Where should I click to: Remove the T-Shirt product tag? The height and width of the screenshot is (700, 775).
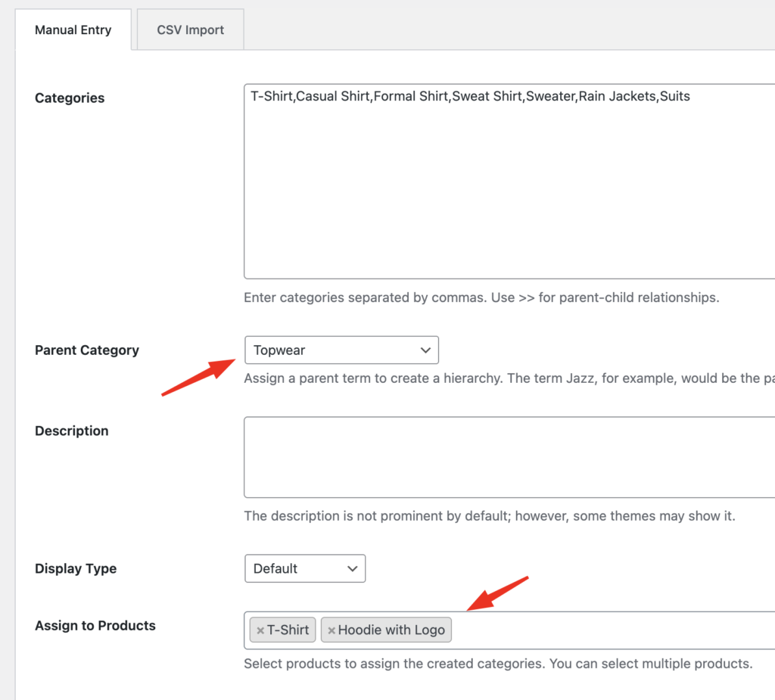[x=260, y=630]
